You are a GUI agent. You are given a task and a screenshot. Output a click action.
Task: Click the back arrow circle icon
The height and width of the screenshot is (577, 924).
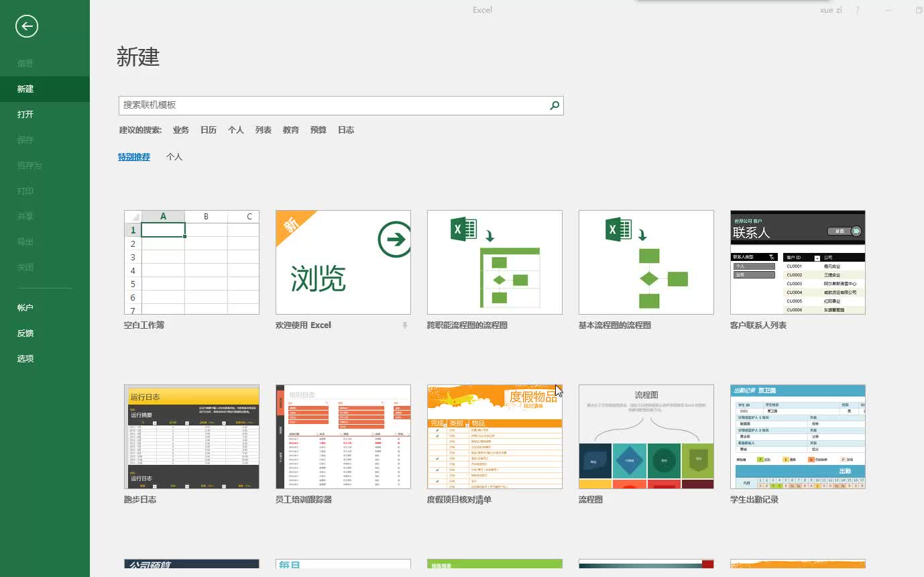27,26
